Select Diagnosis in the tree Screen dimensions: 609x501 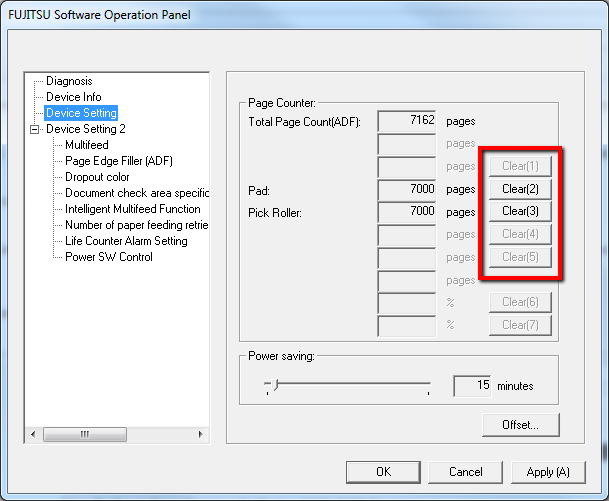pos(69,81)
